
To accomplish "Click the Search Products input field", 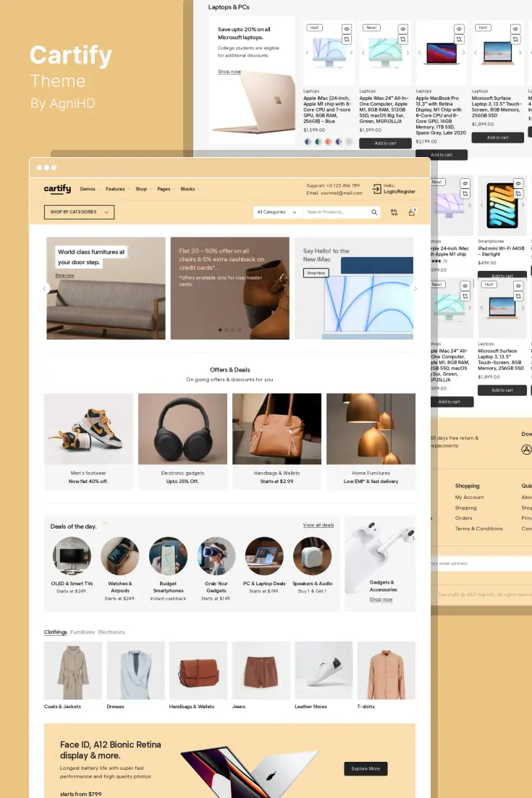I will [x=336, y=212].
